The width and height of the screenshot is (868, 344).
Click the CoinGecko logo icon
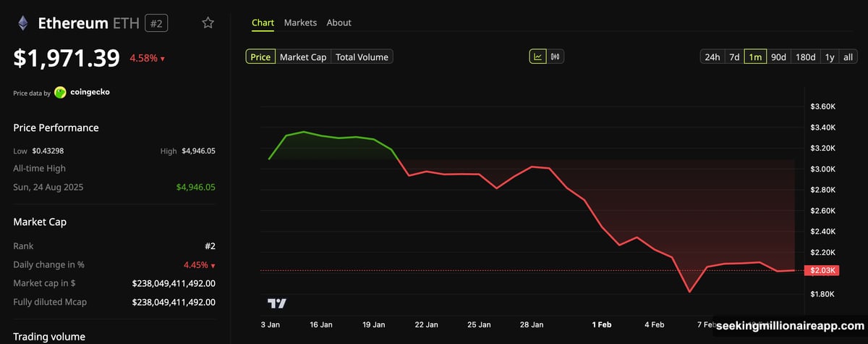(60, 93)
